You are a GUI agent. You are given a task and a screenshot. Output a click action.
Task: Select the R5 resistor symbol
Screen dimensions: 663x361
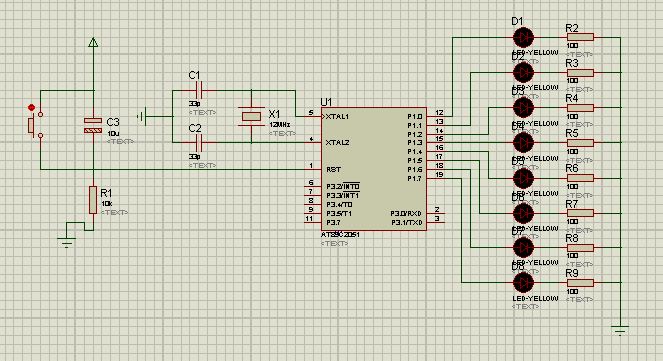[580, 142]
